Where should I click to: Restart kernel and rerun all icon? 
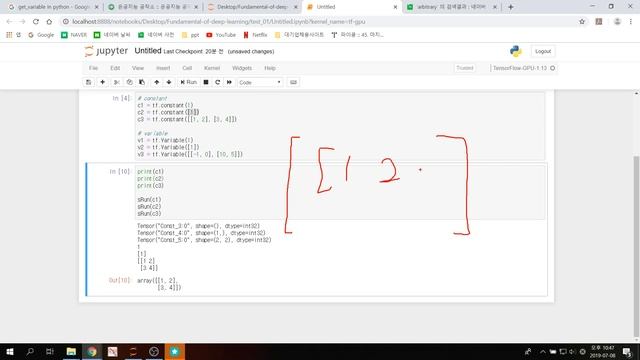coord(229,82)
